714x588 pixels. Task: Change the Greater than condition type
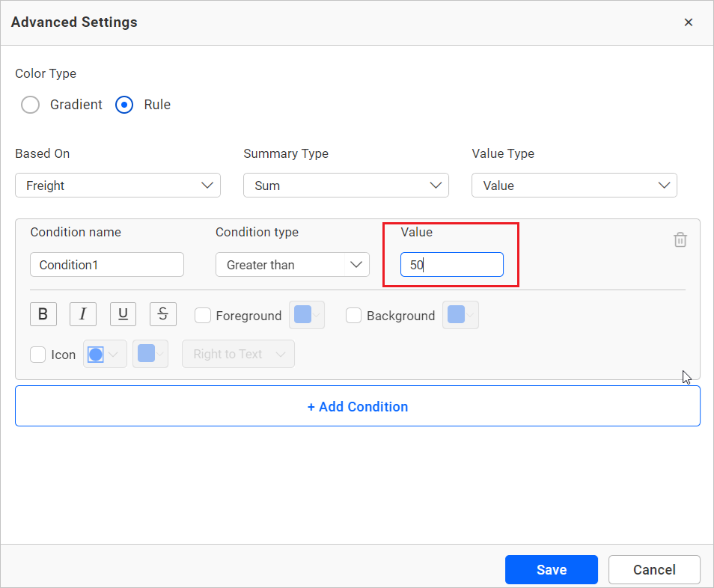[292, 265]
